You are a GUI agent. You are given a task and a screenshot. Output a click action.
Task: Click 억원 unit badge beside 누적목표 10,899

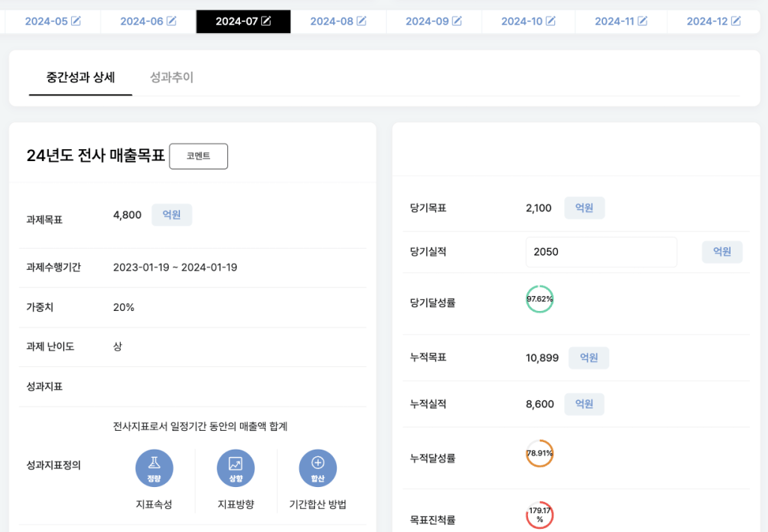click(589, 357)
